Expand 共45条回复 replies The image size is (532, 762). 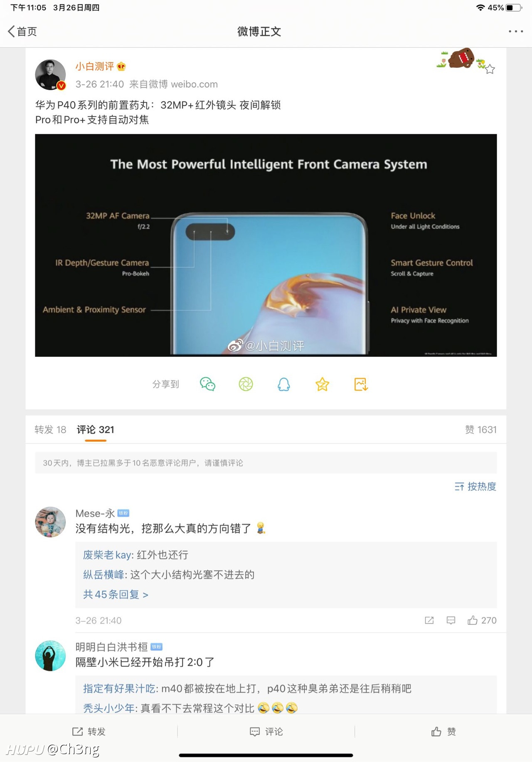pos(116,594)
